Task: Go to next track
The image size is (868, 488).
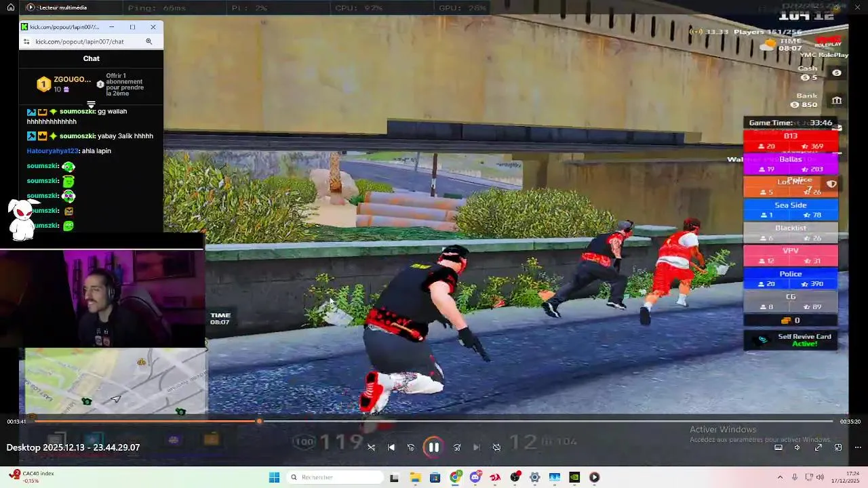Action: (476, 447)
